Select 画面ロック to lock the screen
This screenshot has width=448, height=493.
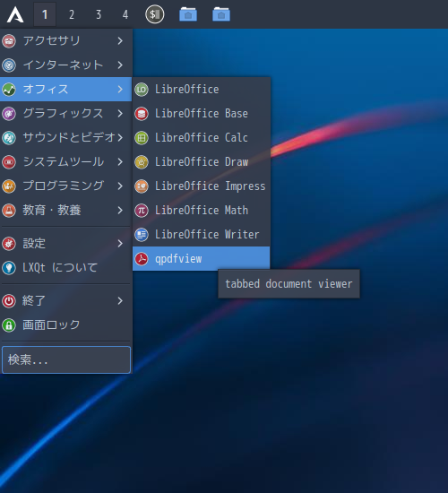65,325
